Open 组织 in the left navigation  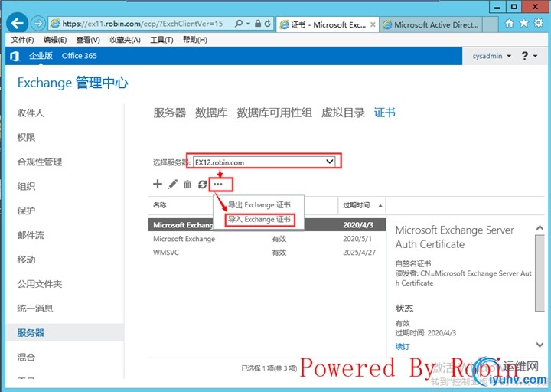(26, 186)
